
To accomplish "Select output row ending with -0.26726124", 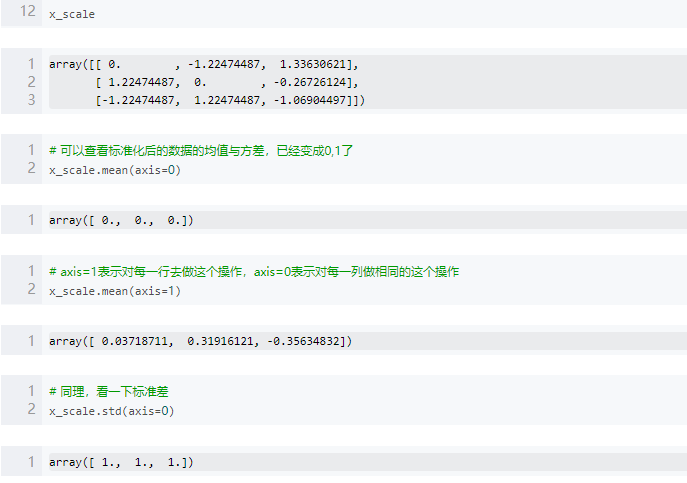I will tap(227, 82).
